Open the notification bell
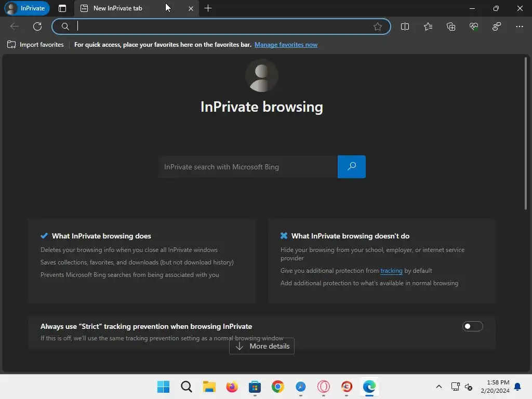 click(x=517, y=387)
